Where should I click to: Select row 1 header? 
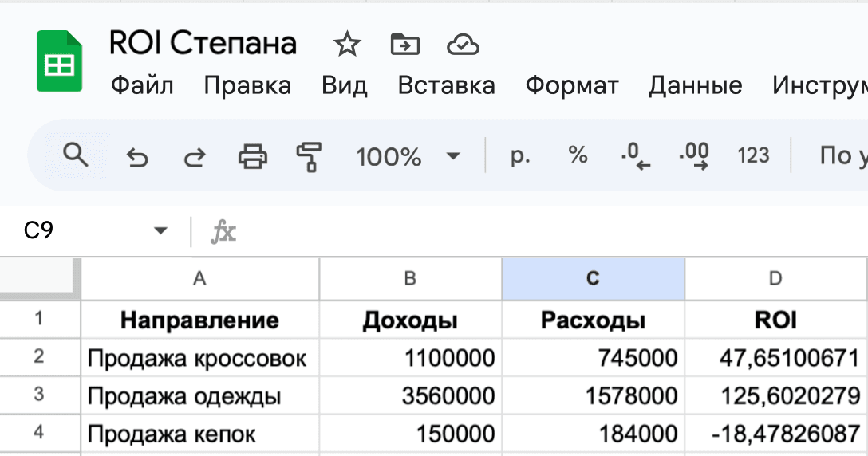pos(40,320)
